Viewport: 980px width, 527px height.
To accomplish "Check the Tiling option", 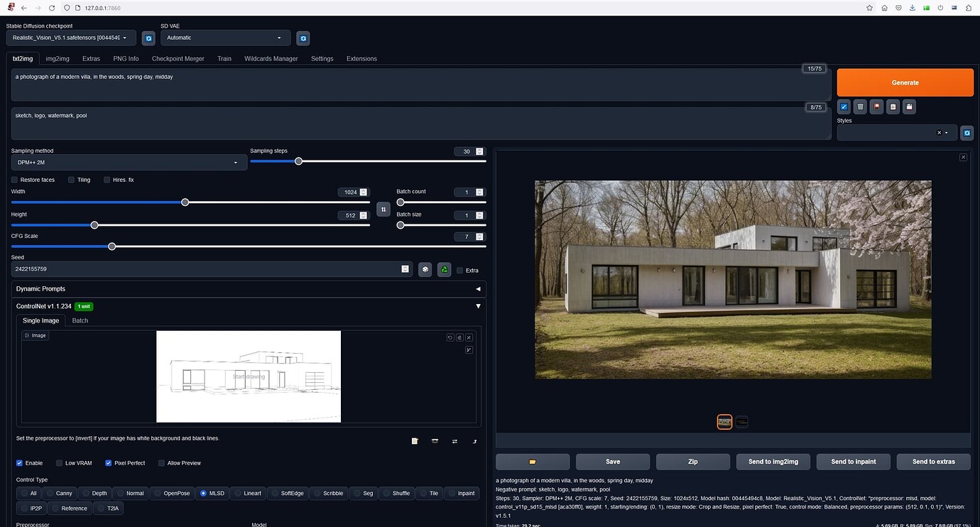I will [x=71, y=180].
